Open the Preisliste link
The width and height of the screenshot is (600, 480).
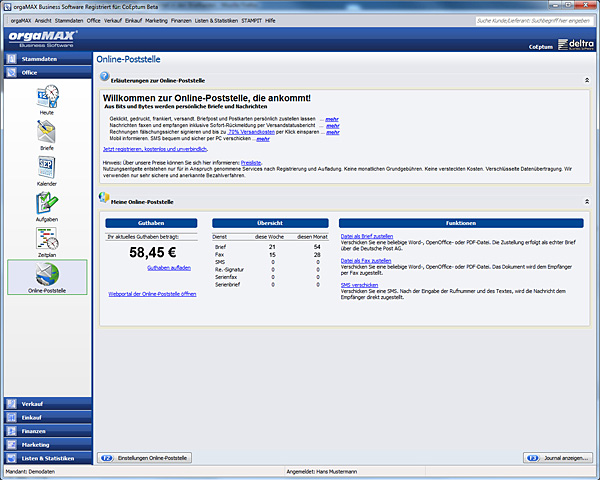coord(251,163)
